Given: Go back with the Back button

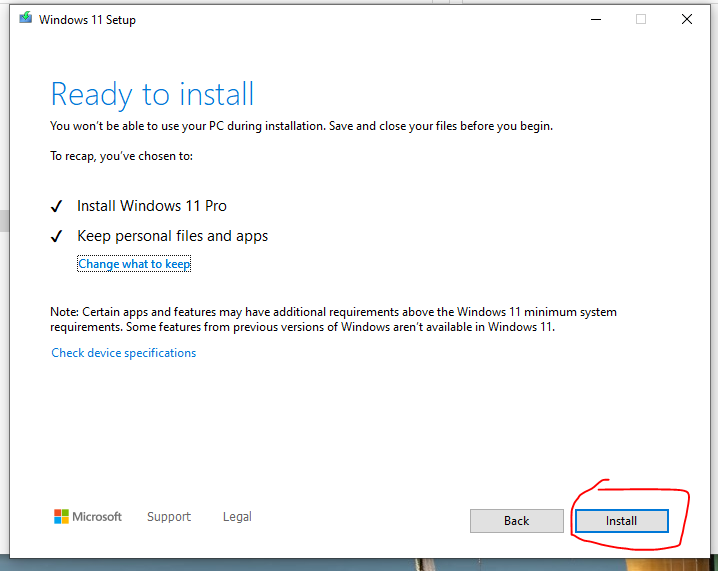Looking at the screenshot, I should [x=516, y=521].
